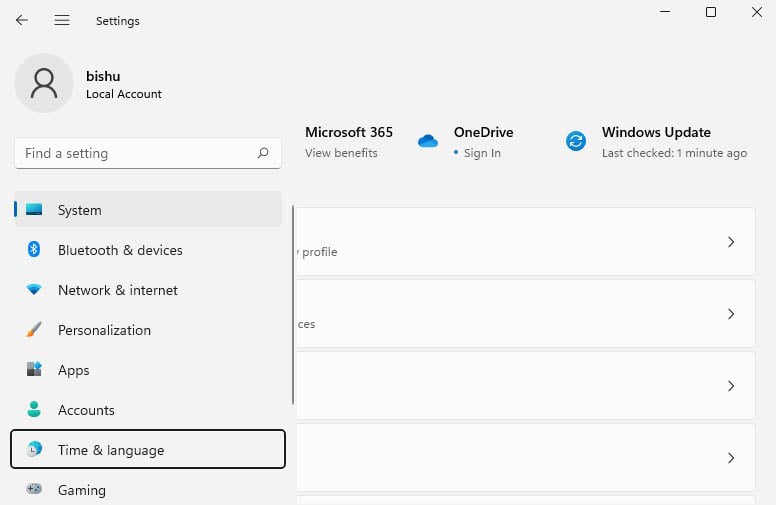Click the bishu Local Account name
Image resolution: width=776 pixels, height=505 pixels.
[x=124, y=84]
